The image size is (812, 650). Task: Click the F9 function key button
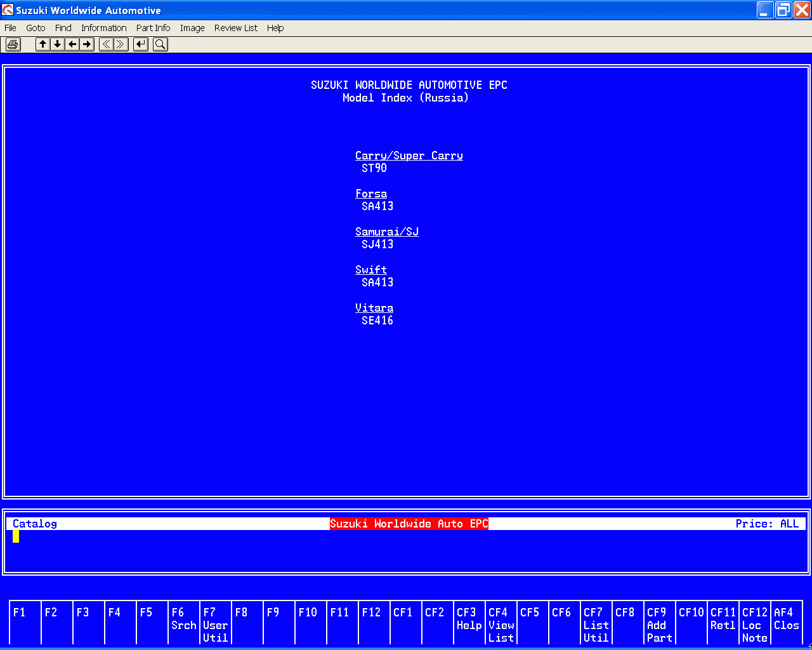[x=279, y=623]
